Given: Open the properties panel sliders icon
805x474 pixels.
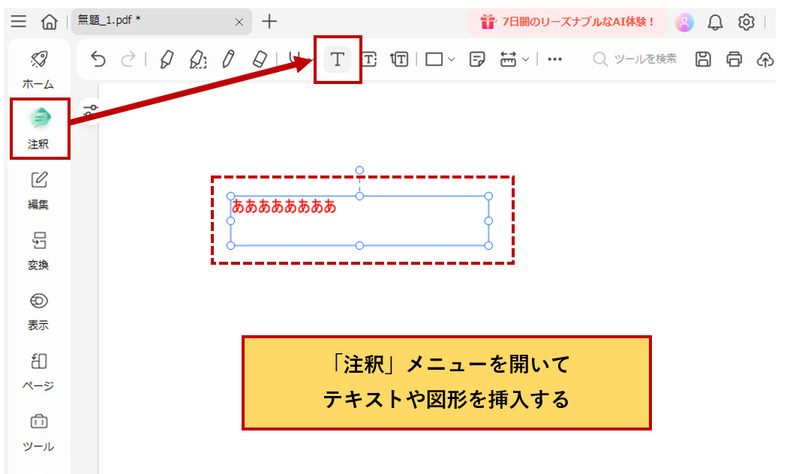Looking at the screenshot, I should click(x=90, y=110).
